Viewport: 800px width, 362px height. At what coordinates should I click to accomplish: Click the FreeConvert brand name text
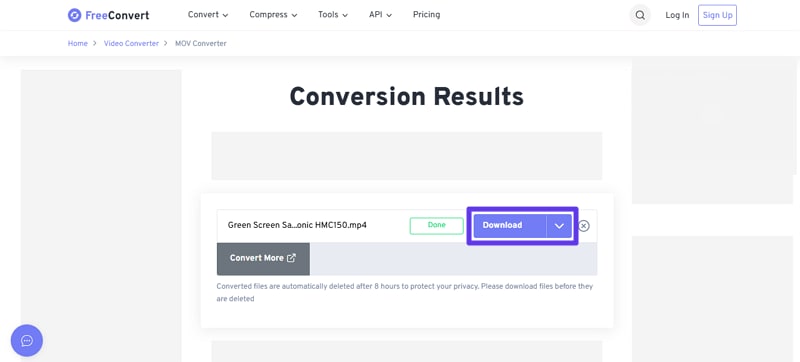(x=117, y=15)
